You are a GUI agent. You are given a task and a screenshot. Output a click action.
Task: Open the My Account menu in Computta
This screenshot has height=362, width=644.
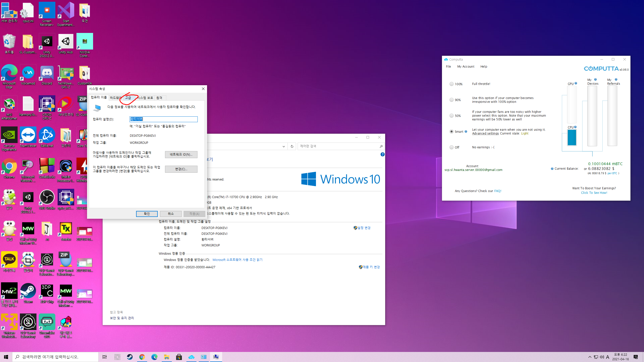pos(466,67)
